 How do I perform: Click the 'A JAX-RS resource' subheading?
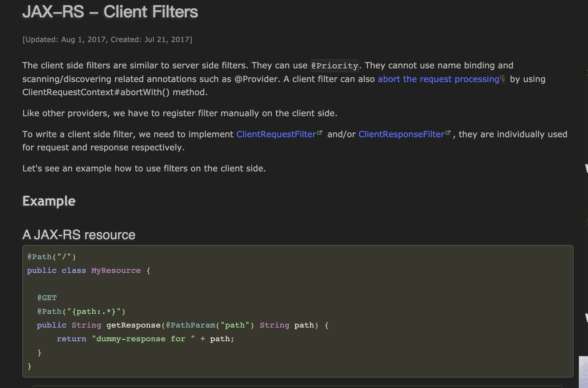pos(79,234)
